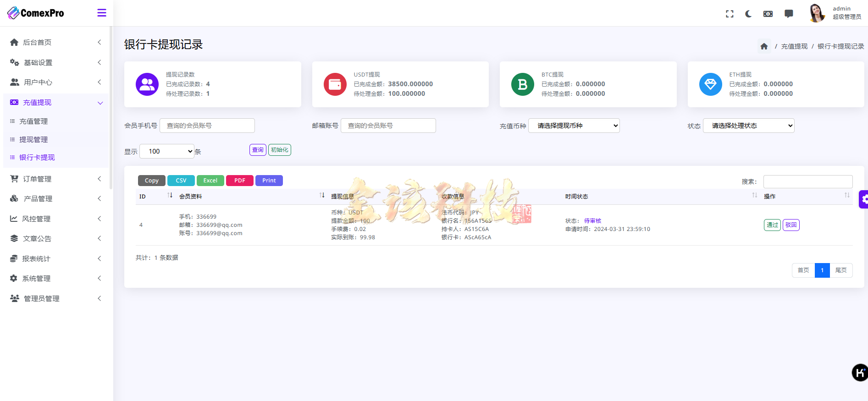Go to 首页 first page
Screen dimensions: 868x401
click(803, 270)
